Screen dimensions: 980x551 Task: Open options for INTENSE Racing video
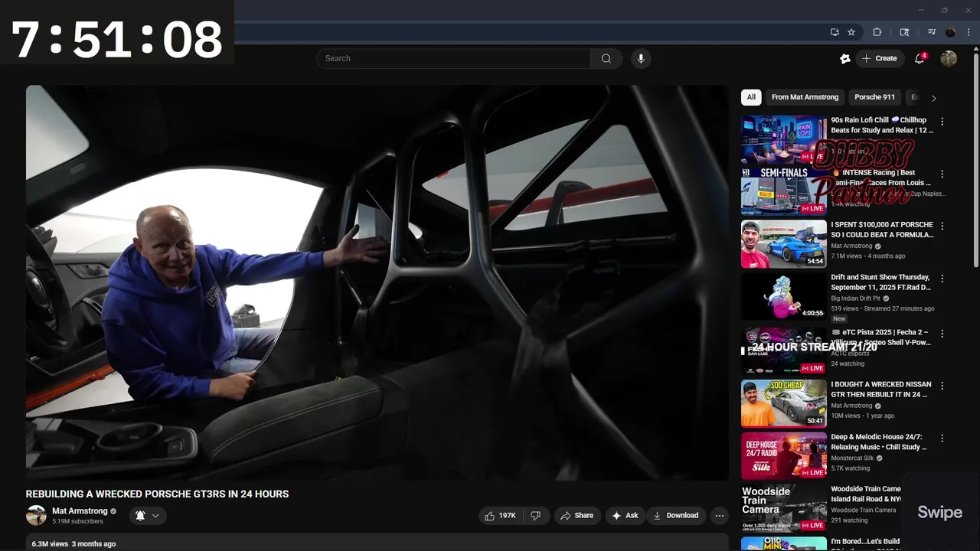coord(942,174)
